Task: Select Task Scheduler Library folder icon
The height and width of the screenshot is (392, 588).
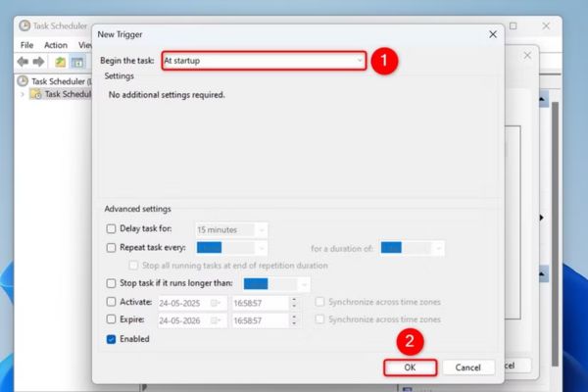Action: click(35, 94)
